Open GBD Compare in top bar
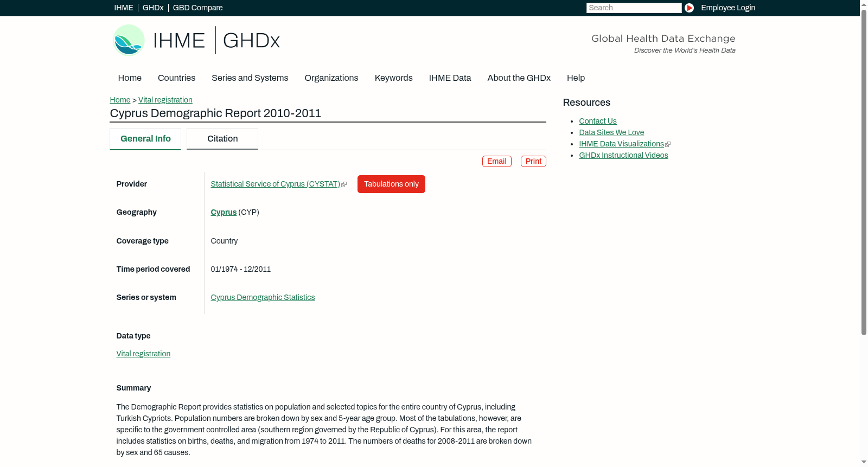The image size is (868, 467). pos(197,8)
